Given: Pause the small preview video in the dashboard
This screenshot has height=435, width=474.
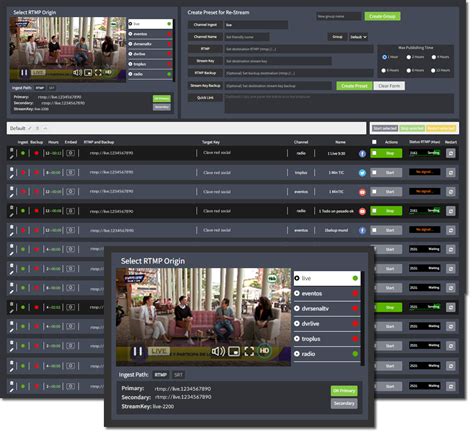Looking at the screenshot, I should coord(24,72).
